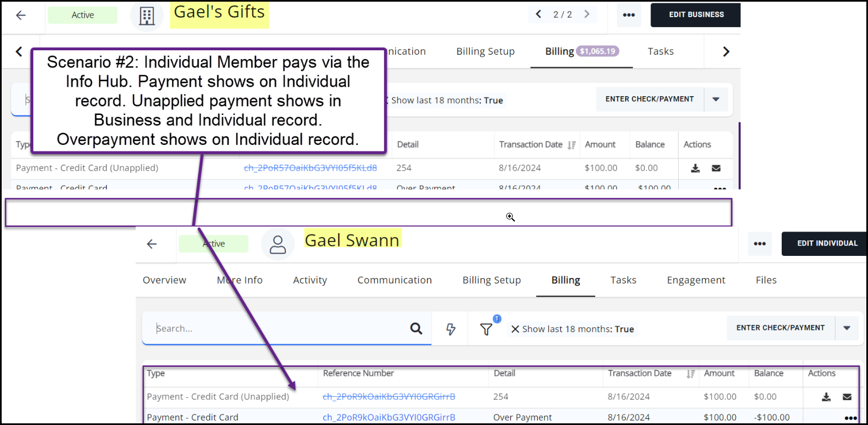Screen dimensions: 868x425
Task: Click the lightning bolt quick action icon
Action: pos(451,329)
